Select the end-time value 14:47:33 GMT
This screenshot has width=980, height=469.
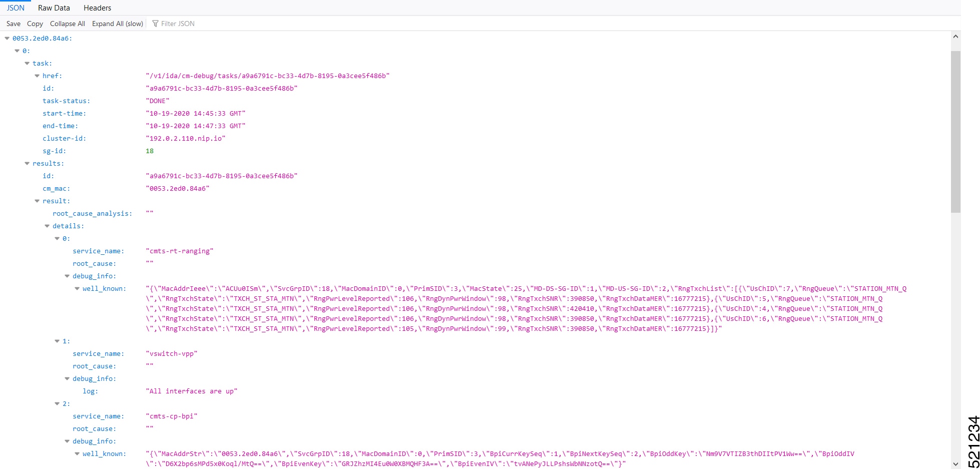[x=196, y=126]
